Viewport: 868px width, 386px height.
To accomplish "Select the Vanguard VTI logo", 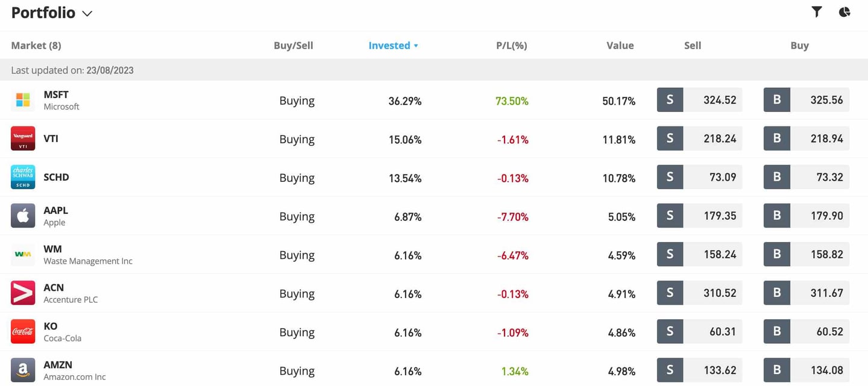I will [x=22, y=139].
